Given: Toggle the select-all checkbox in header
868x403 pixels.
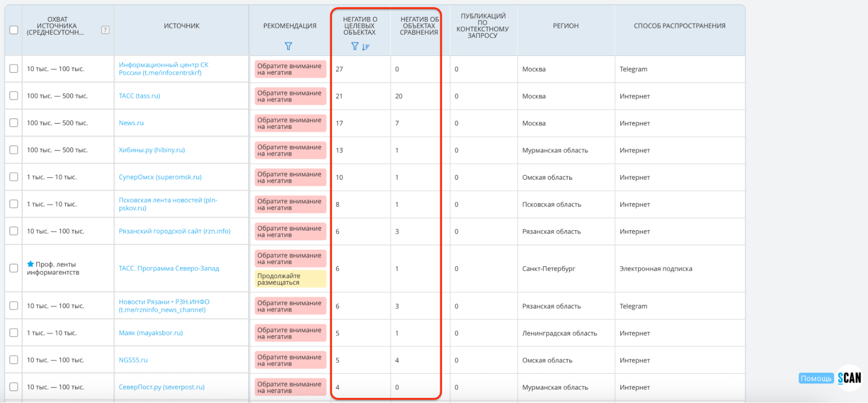Looking at the screenshot, I should tap(14, 30).
